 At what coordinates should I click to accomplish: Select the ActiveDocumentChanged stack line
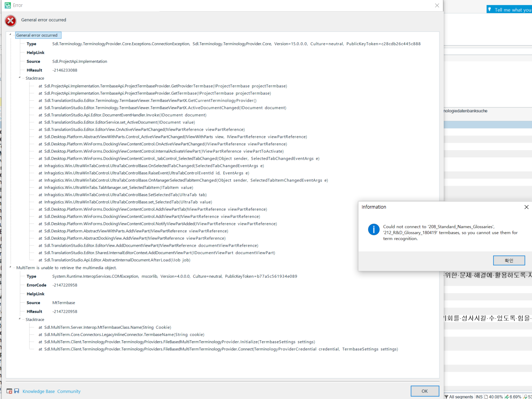pyautogui.click(x=163, y=108)
